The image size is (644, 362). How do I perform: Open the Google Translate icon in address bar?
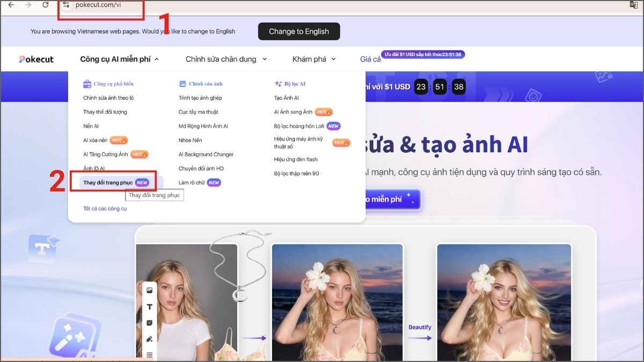click(x=634, y=5)
